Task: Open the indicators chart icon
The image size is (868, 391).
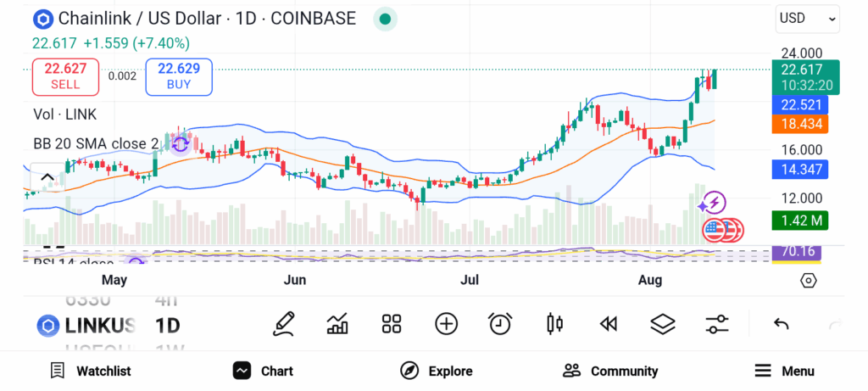Action: [337, 323]
